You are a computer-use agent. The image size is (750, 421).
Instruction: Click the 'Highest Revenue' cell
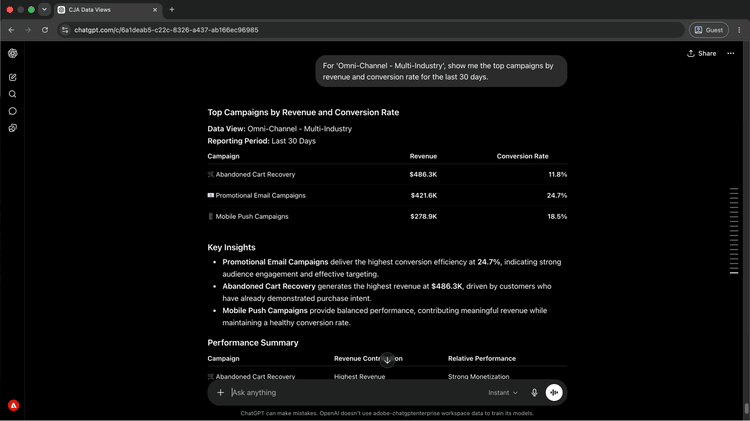[359, 377]
